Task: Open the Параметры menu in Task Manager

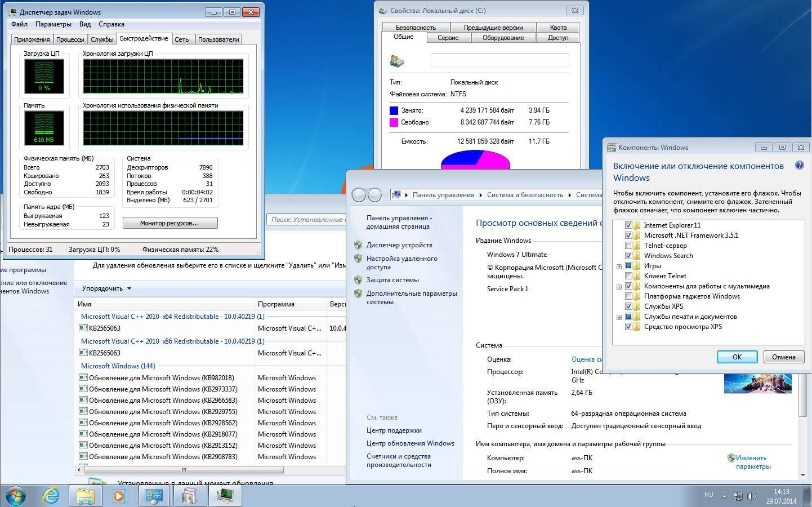Action: point(53,24)
